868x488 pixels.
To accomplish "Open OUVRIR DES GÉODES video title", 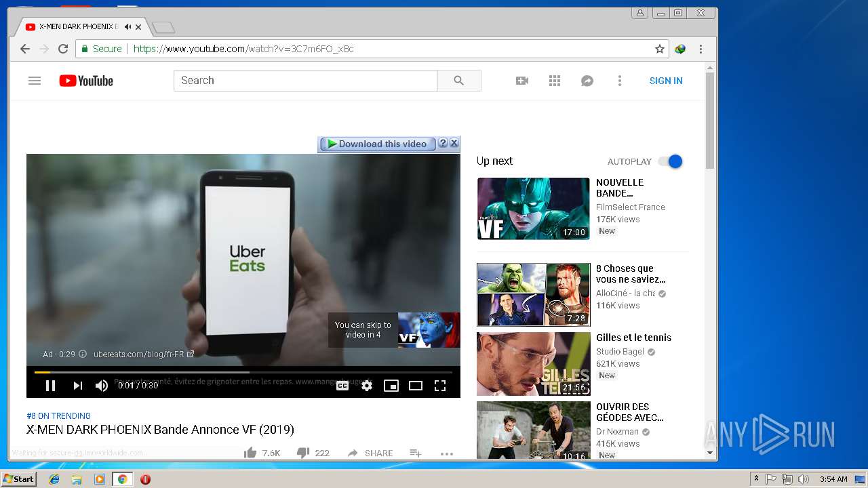I will pyautogui.click(x=630, y=412).
